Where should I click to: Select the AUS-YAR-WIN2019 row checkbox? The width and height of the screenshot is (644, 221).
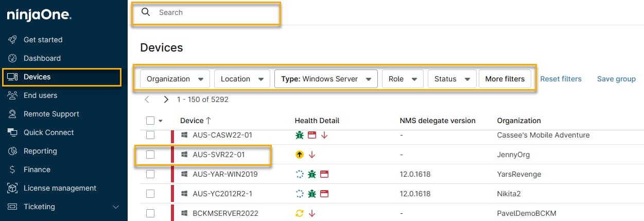[150, 174]
